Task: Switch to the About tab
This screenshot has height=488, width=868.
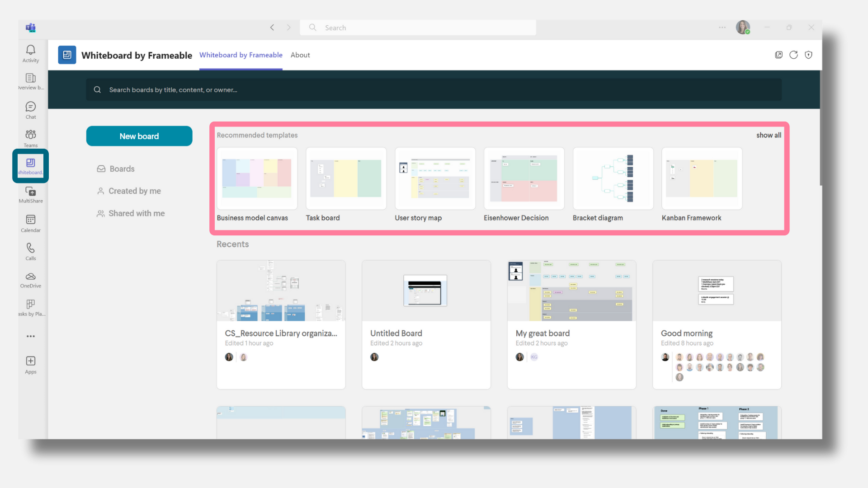Action: coord(300,55)
